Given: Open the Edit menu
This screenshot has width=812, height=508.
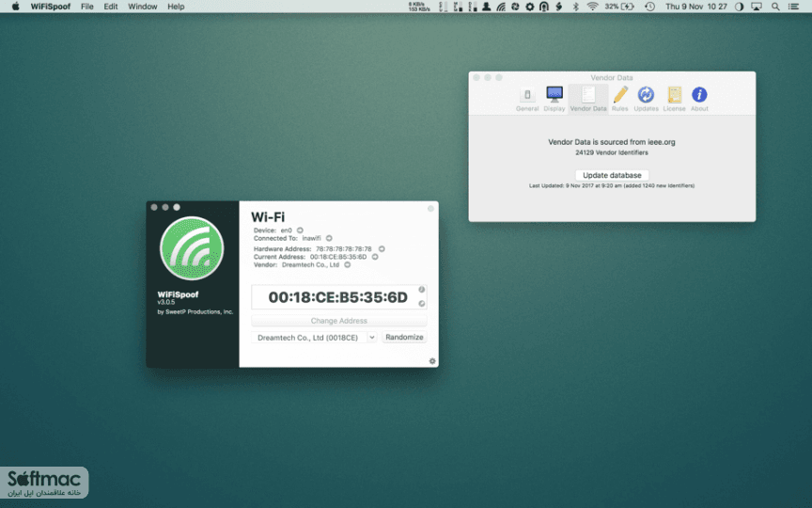Looking at the screenshot, I should point(110,7).
